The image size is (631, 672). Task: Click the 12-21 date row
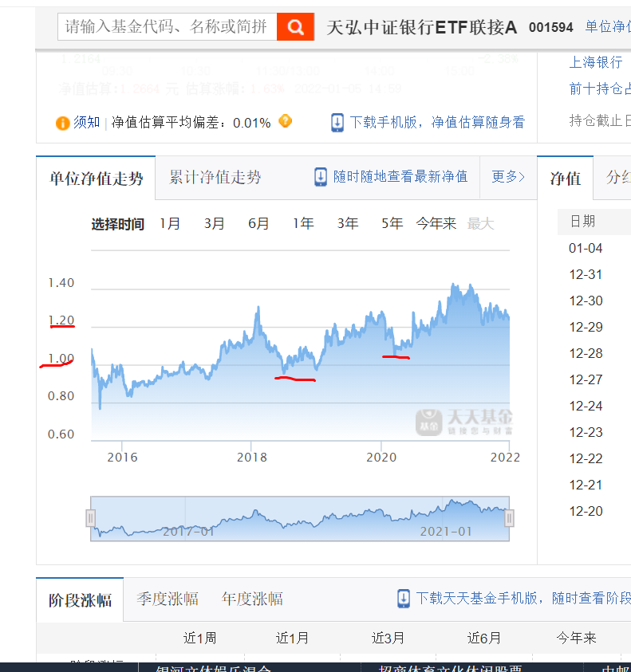[x=586, y=485]
